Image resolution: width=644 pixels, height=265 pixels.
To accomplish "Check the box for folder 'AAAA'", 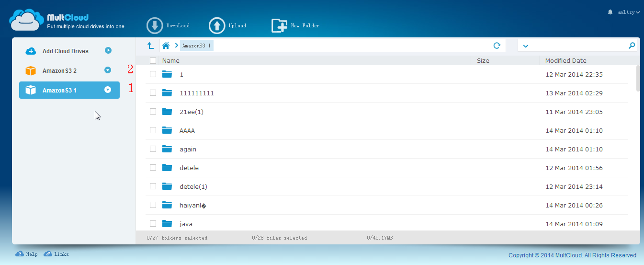I will (x=153, y=130).
